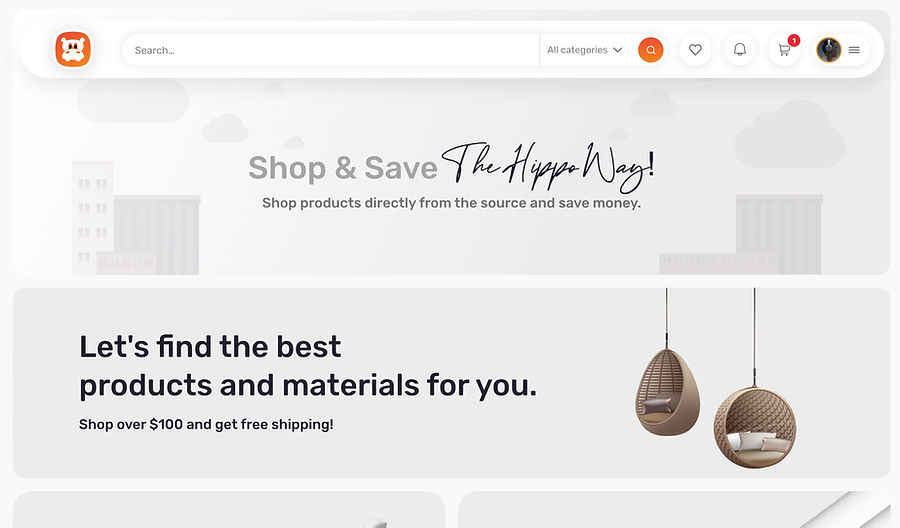
Task: Open the shopping cart icon
Action: pos(784,50)
